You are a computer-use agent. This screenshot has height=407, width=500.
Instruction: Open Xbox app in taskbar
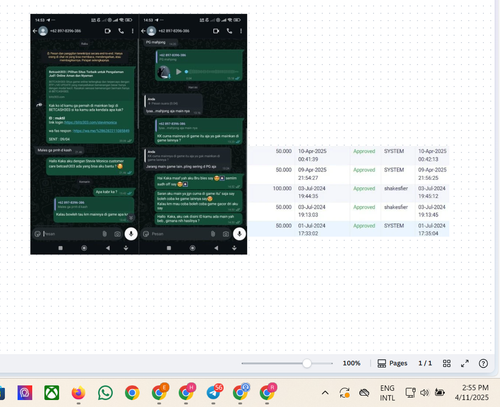coord(52,393)
